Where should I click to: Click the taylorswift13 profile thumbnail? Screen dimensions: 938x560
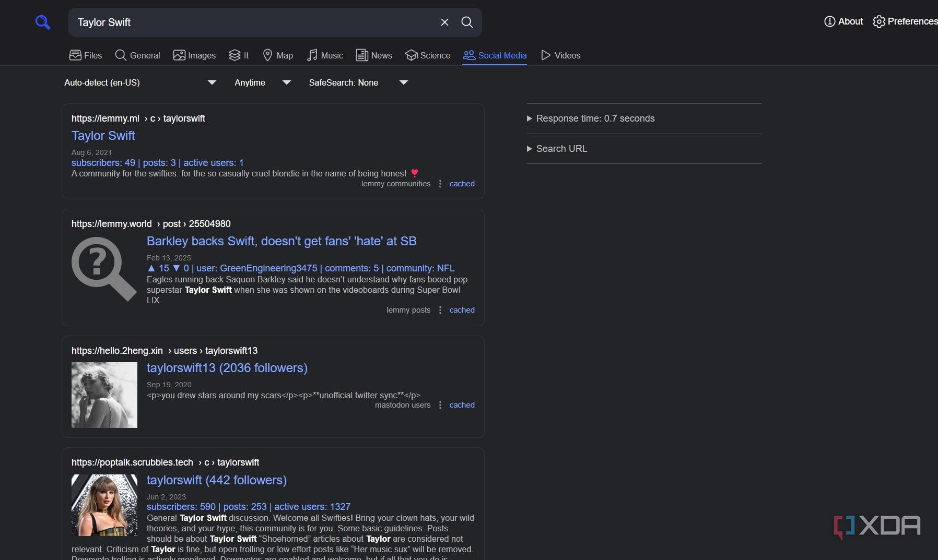pos(104,395)
